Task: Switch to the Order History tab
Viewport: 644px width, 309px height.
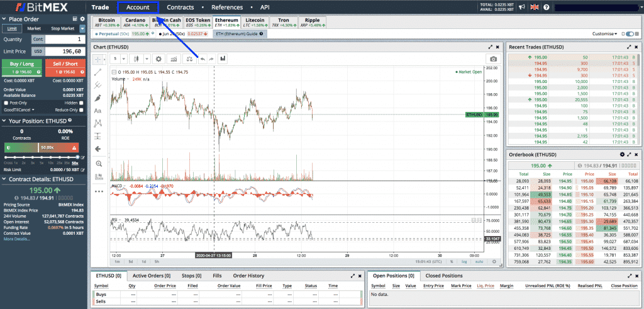Action: [248, 276]
